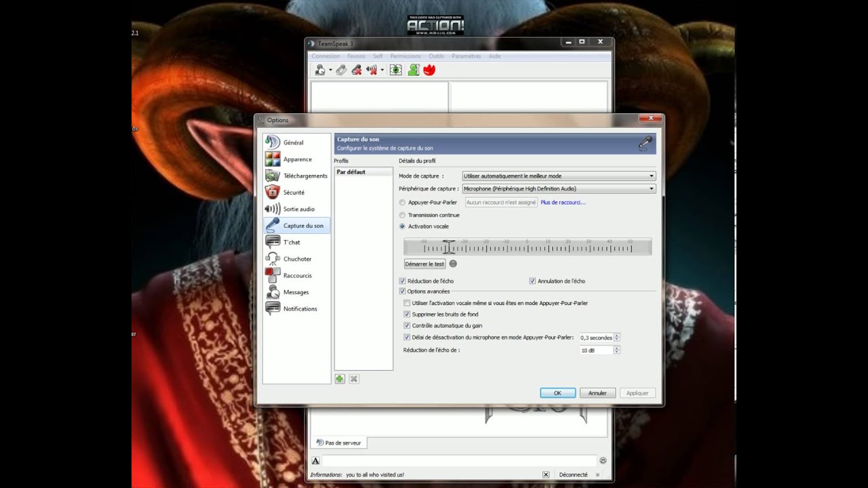
Task: Open the Outils menu
Action: pyautogui.click(x=436, y=56)
